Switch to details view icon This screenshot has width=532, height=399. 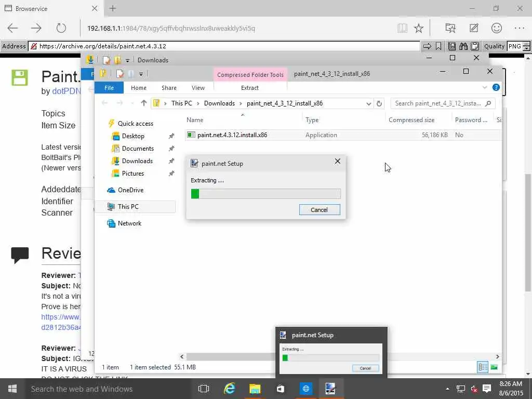click(x=483, y=367)
